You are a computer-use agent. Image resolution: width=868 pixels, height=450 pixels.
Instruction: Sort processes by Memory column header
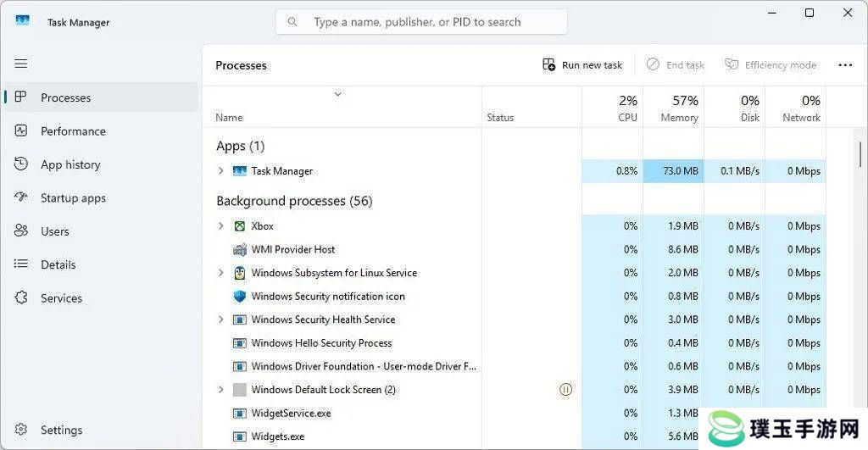coord(674,108)
